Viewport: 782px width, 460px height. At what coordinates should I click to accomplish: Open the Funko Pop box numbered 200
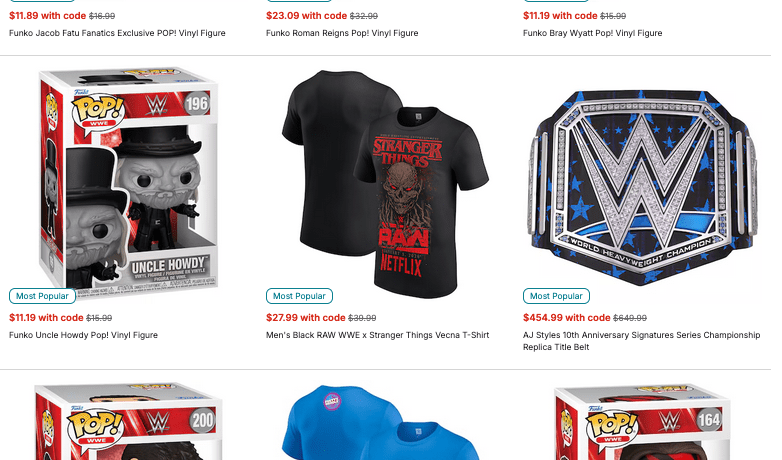click(128, 422)
